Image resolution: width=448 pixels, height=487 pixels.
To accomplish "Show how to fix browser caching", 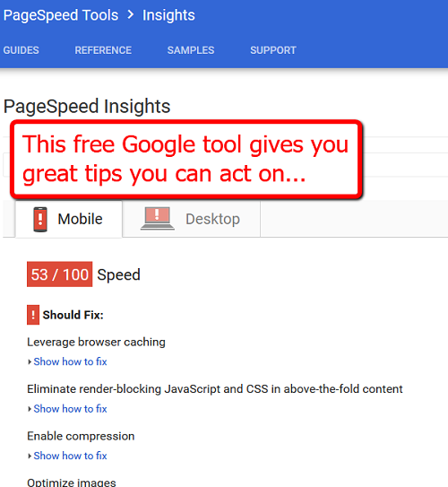I will pos(70,361).
